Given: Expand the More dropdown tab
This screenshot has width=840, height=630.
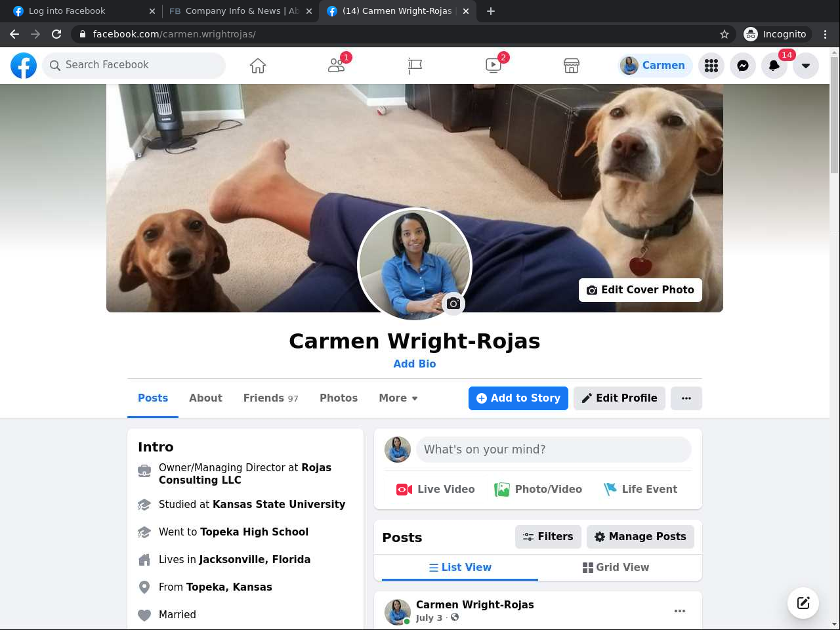Looking at the screenshot, I should point(398,398).
